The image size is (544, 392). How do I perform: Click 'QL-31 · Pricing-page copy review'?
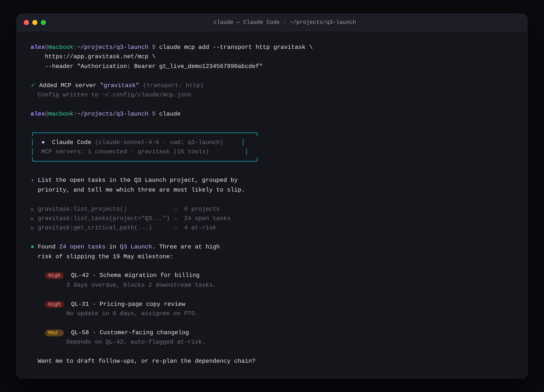128,304
